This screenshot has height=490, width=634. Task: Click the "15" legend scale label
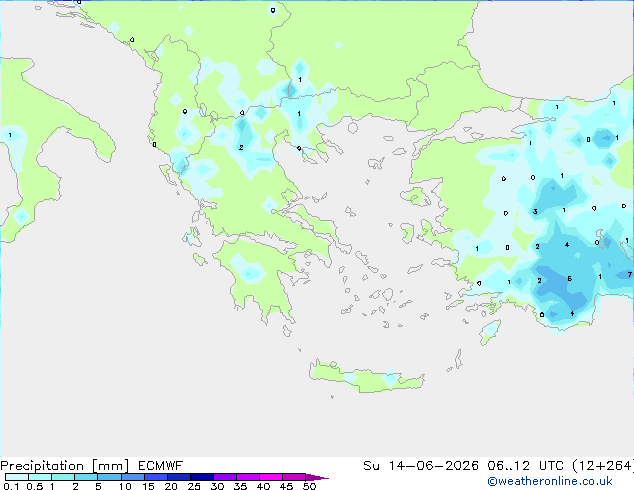[x=148, y=486]
